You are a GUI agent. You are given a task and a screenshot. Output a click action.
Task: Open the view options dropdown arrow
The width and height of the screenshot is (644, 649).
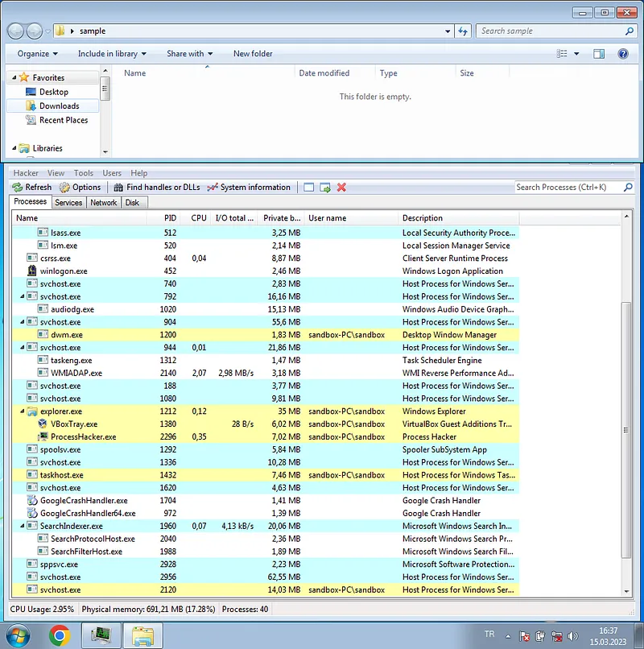[x=576, y=54]
